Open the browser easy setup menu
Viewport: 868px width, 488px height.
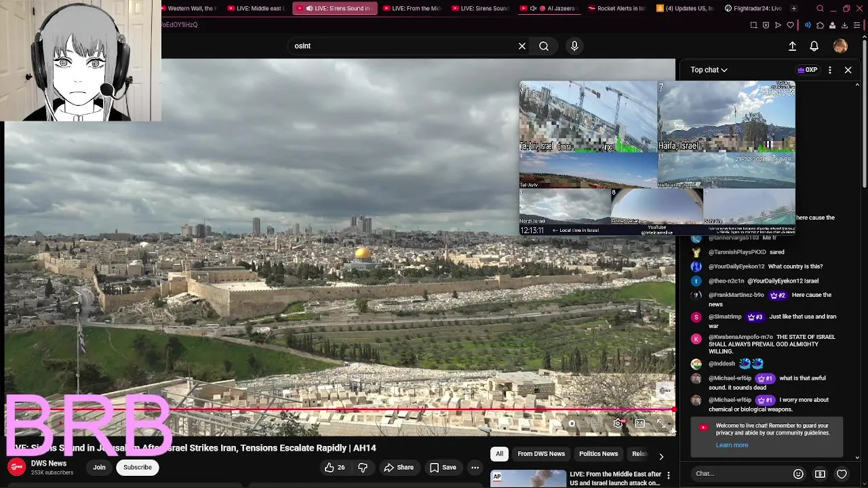[x=857, y=25]
